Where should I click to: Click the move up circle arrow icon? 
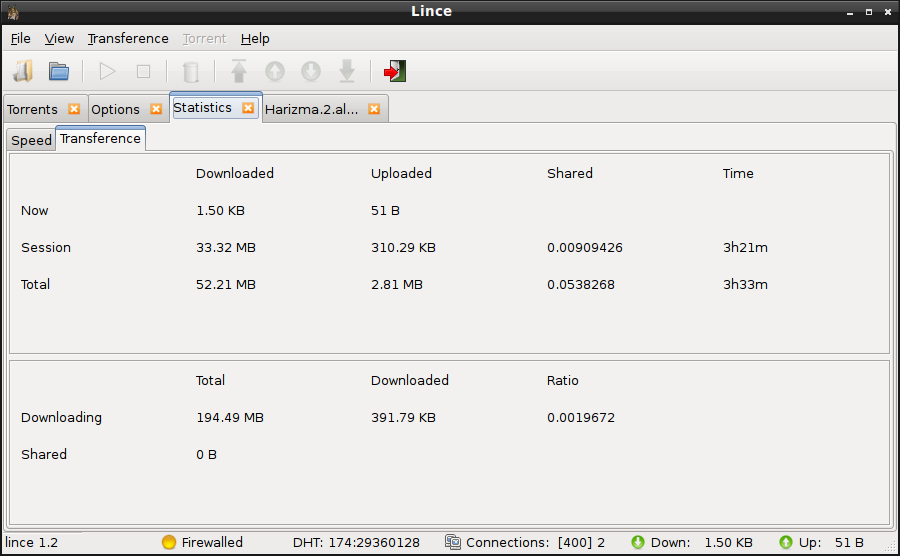275,72
